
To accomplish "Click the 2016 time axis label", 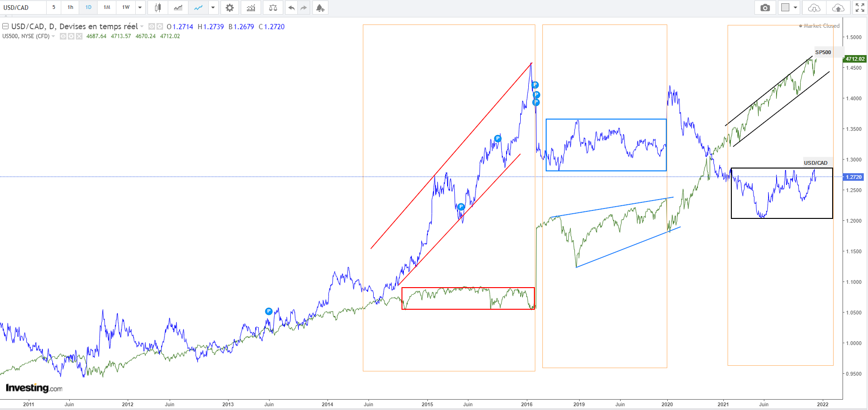I will click(527, 404).
